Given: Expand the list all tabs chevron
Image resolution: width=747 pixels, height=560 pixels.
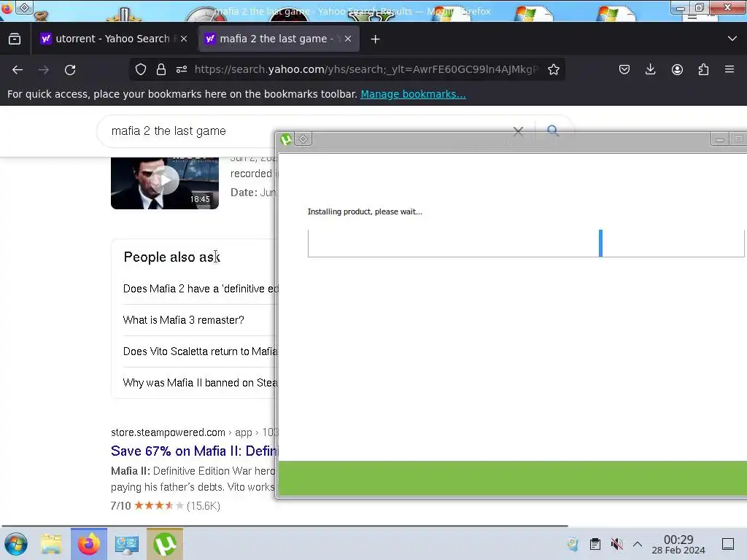Looking at the screenshot, I should (x=732, y=39).
